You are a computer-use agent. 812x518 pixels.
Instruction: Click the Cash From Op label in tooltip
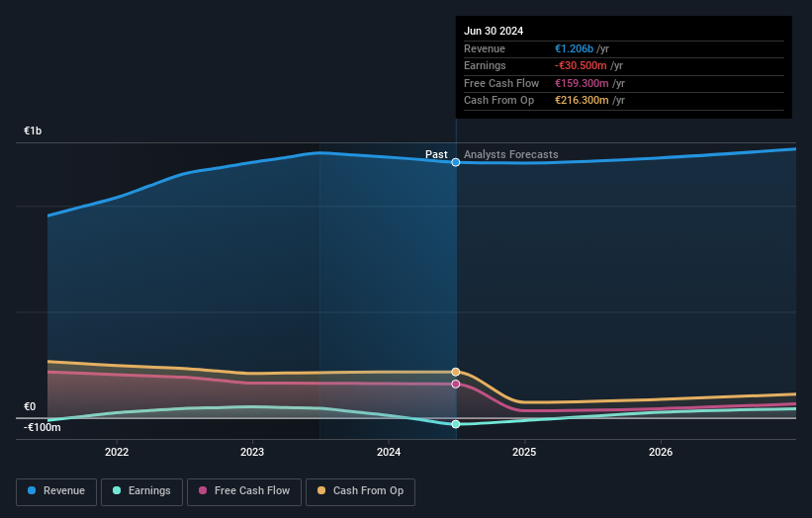click(x=498, y=101)
